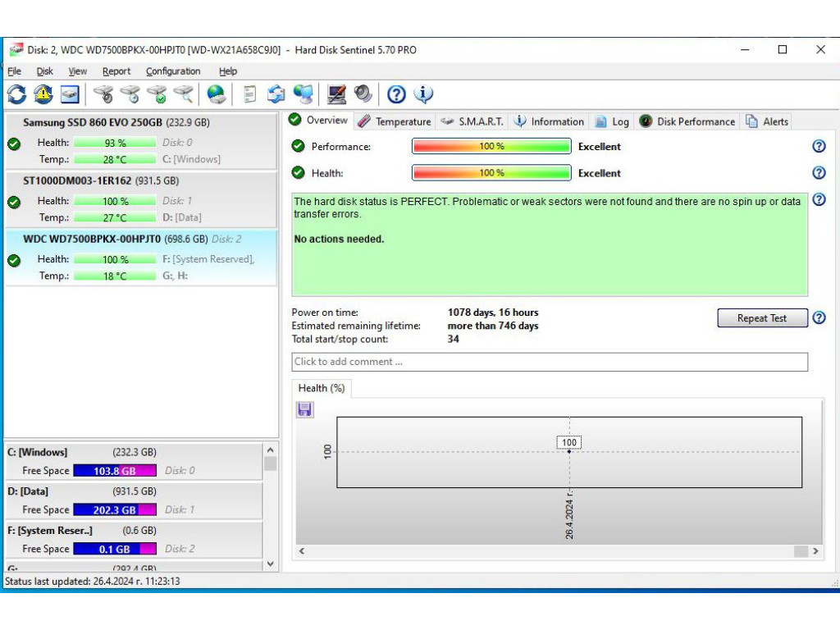Screen dimensions: 840x630
Task: Click the Refresh disk status toolbar icon
Action: [x=16, y=94]
